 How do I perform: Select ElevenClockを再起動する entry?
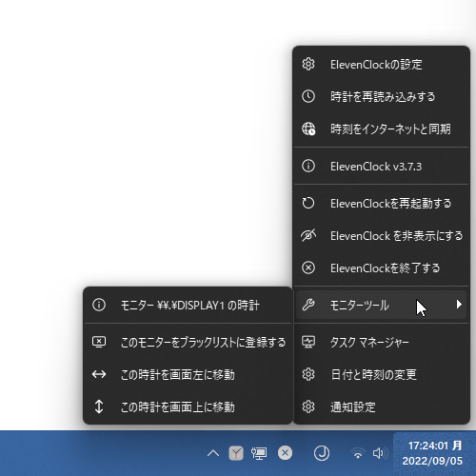[381, 203]
